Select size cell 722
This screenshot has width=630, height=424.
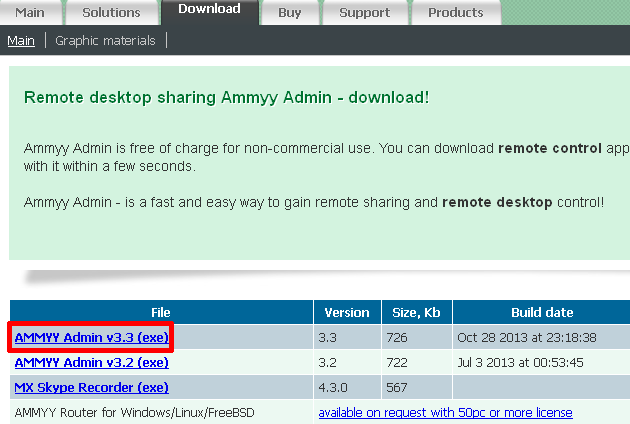pyautogui.click(x=417, y=363)
